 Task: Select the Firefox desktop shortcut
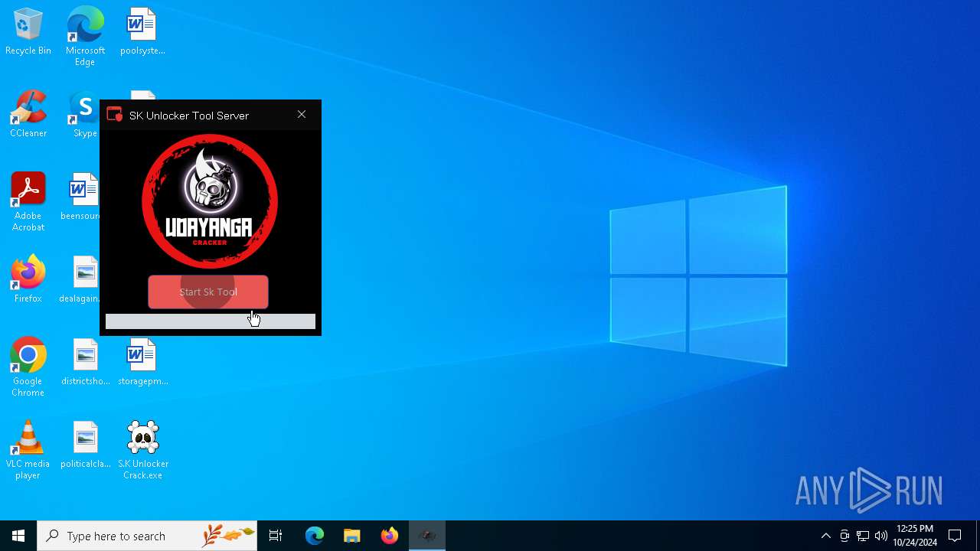coord(28,279)
